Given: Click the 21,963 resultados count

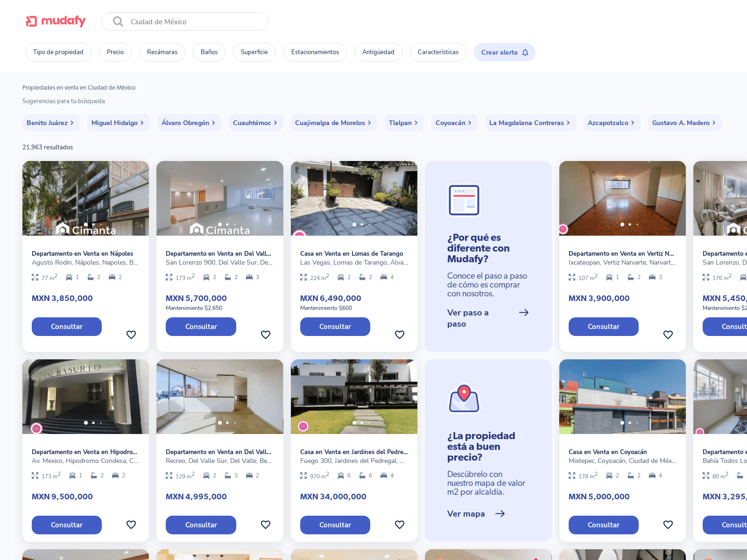Looking at the screenshot, I should (48, 147).
